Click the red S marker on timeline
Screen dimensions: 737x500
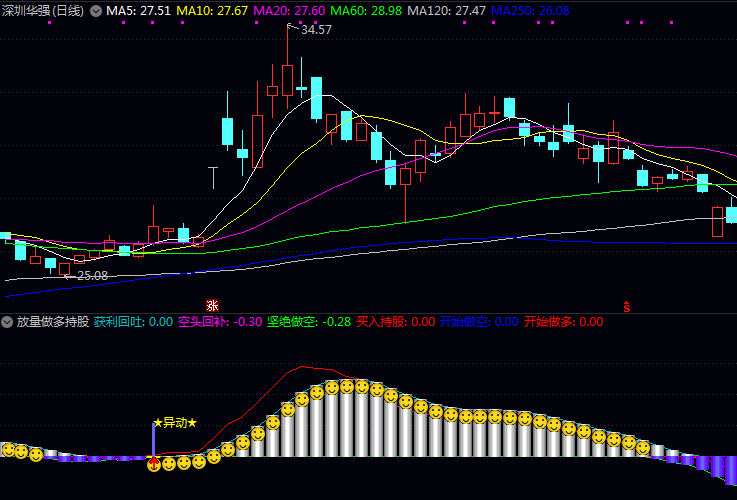(x=627, y=306)
